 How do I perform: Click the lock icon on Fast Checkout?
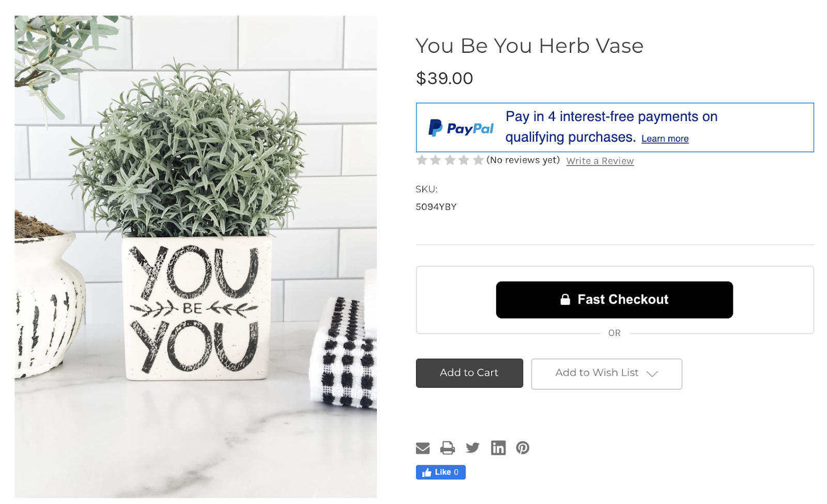tap(565, 299)
